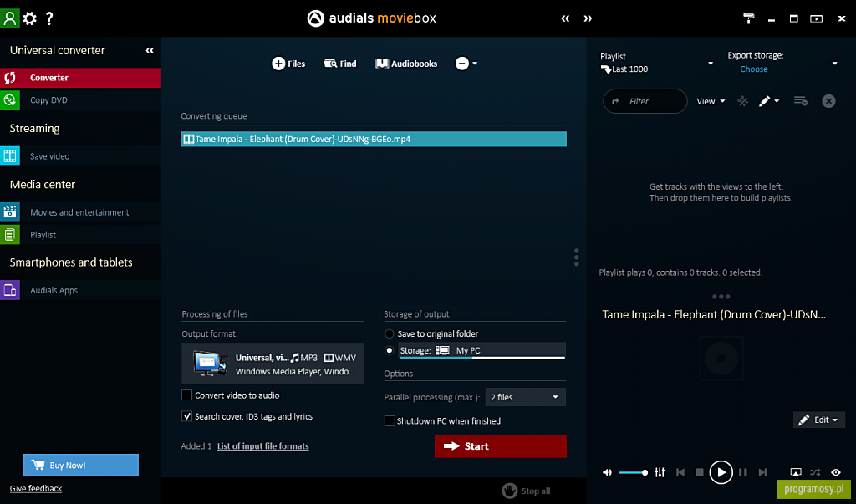856x504 pixels.
Task: Open the Converter section
Action: point(81,78)
